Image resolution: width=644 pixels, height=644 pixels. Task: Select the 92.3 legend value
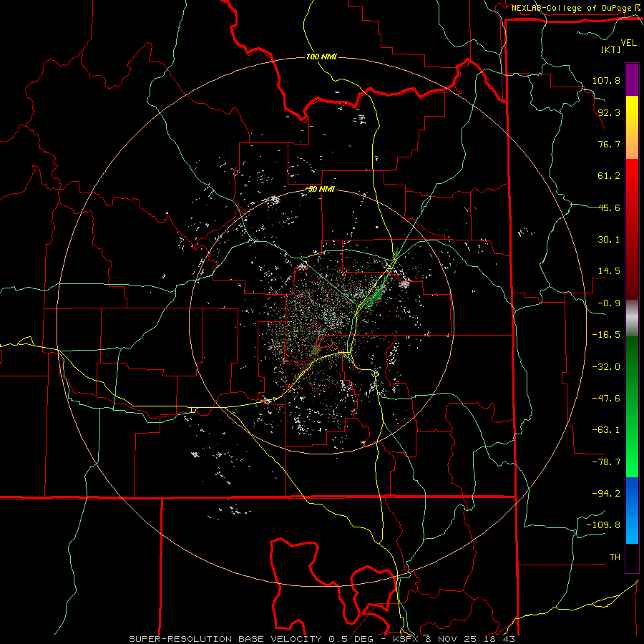pos(609,112)
